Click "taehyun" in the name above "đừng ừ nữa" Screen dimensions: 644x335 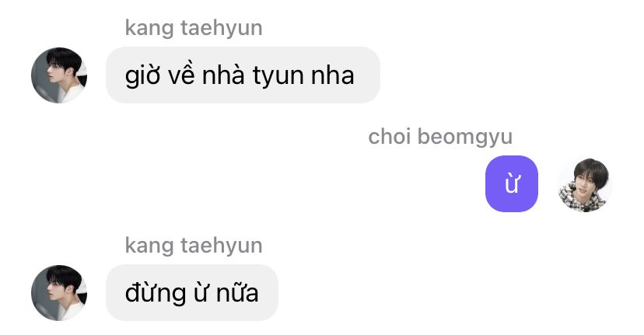(x=222, y=246)
